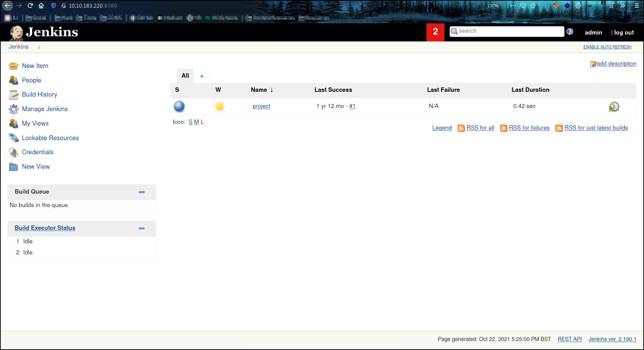Click the My Views icon
The width and height of the screenshot is (644, 350).
pos(14,124)
